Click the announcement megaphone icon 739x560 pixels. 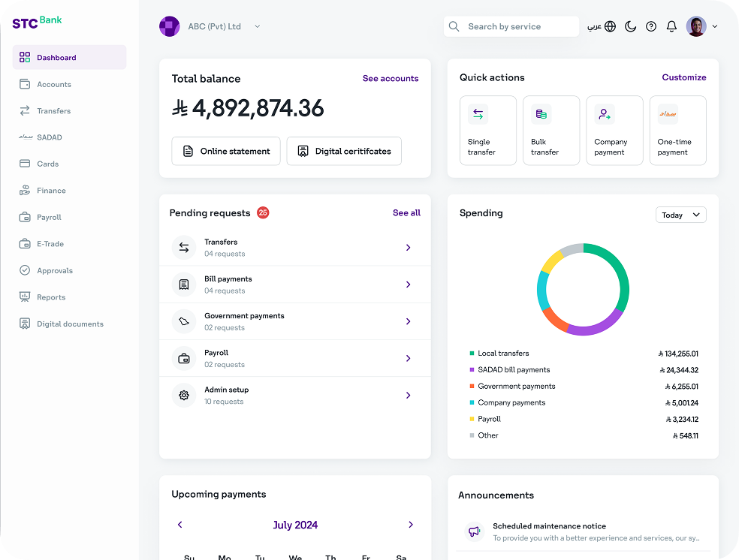click(474, 531)
